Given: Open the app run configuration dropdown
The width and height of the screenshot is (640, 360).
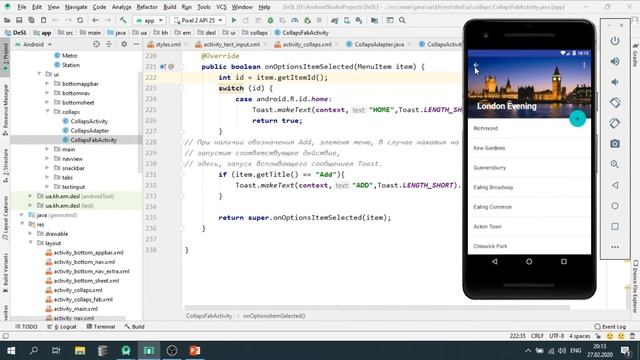Looking at the screenshot, I should [x=149, y=20].
